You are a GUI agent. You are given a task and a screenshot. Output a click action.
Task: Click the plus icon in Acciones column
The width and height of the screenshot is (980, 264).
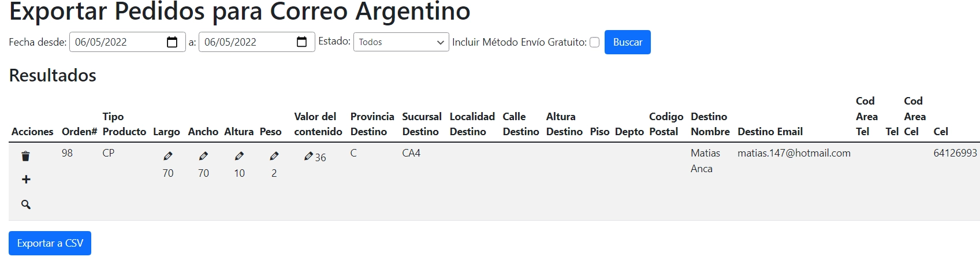[x=26, y=180]
